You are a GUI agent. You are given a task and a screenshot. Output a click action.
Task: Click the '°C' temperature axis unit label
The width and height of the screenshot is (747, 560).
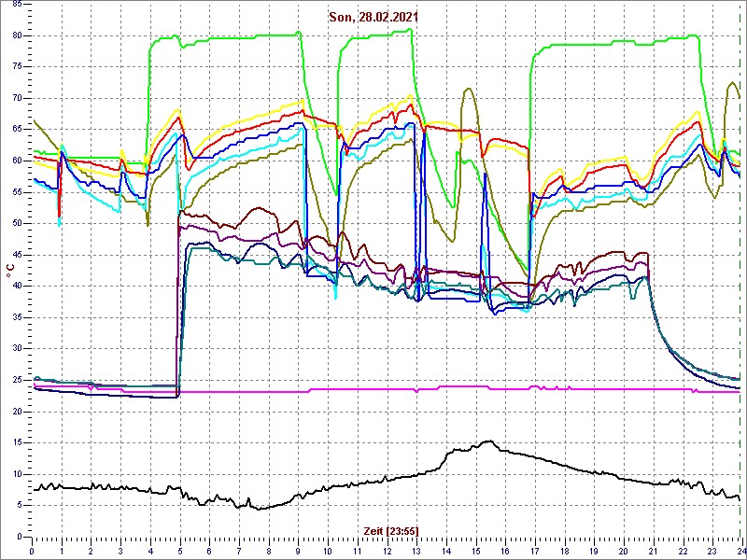9,273
